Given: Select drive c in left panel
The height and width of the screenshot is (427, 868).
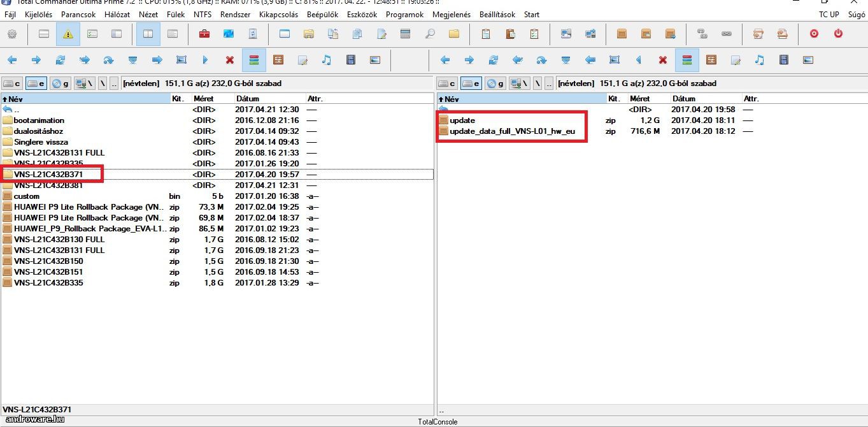Looking at the screenshot, I should [x=12, y=83].
